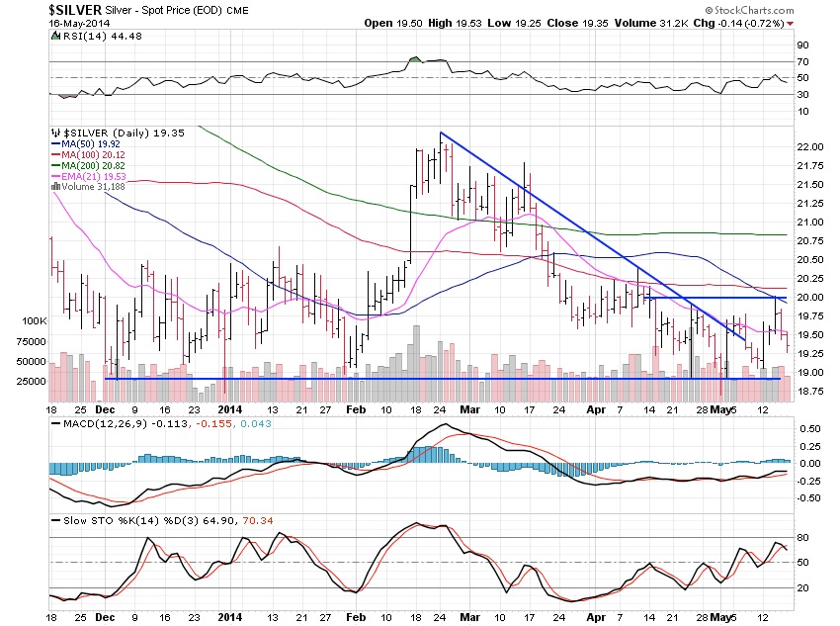Viewport: 840px width, 626px height.
Task: Click the top of the blue descending trendline
Action: (441, 133)
